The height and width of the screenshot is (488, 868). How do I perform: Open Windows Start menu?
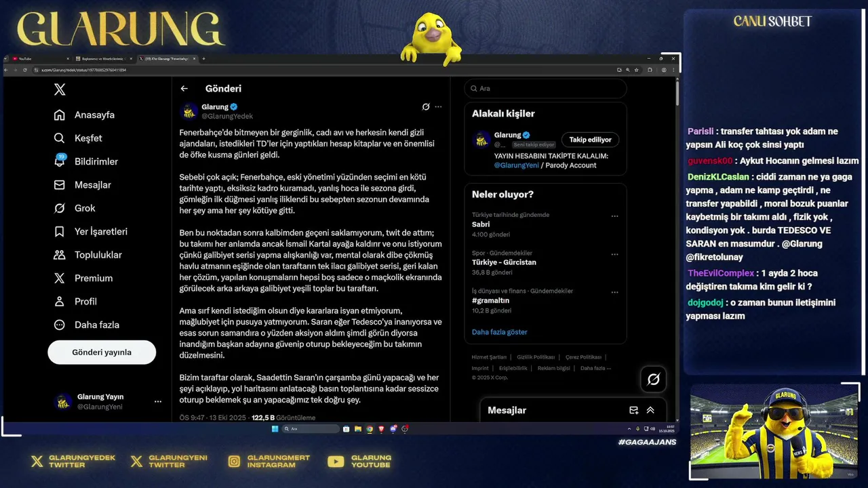[275, 428]
